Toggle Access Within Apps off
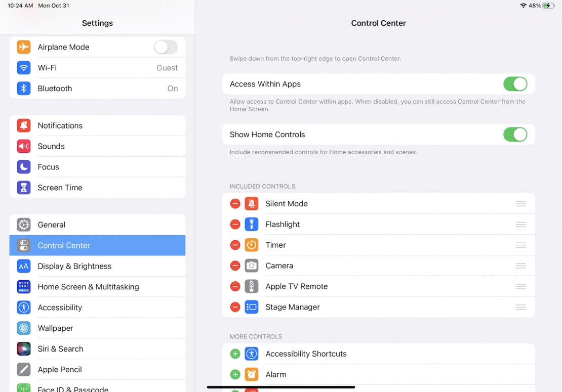 point(515,84)
